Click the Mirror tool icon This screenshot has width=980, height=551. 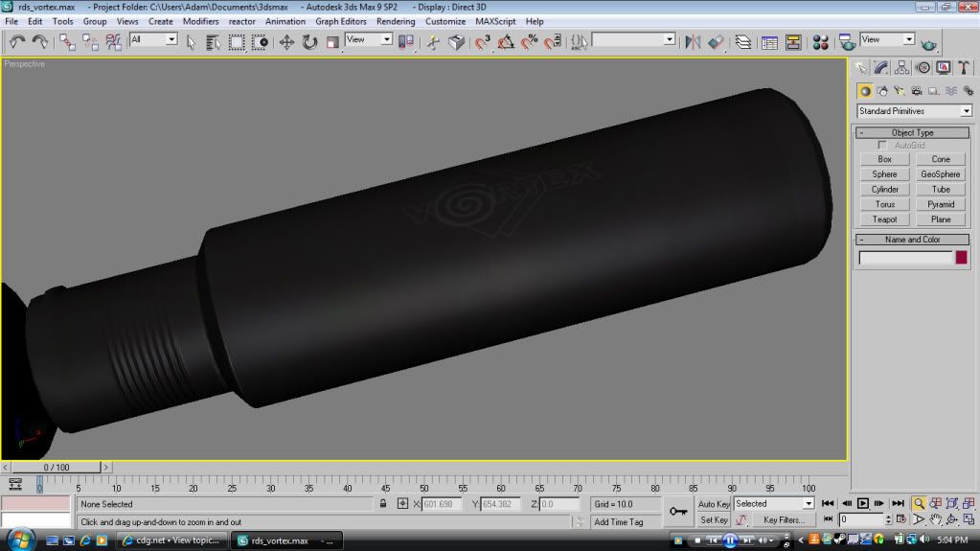coord(693,42)
